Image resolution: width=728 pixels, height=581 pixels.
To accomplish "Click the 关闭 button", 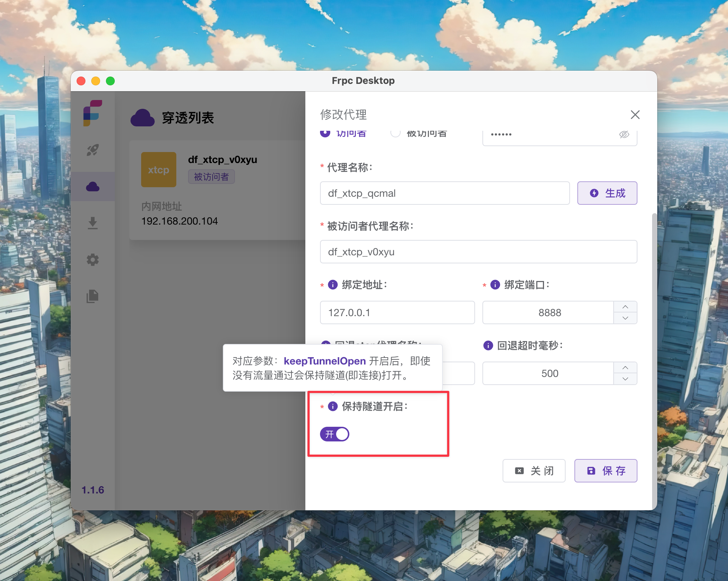I will [534, 471].
